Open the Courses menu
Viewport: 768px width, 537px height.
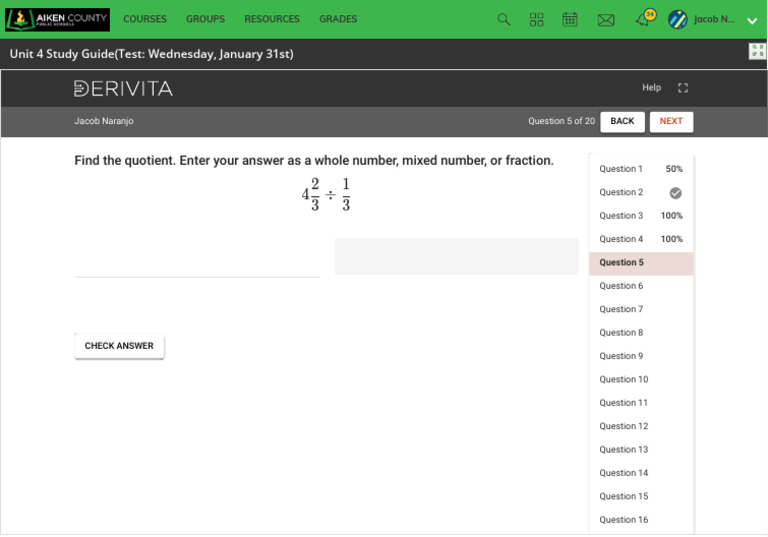(x=145, y=19)
